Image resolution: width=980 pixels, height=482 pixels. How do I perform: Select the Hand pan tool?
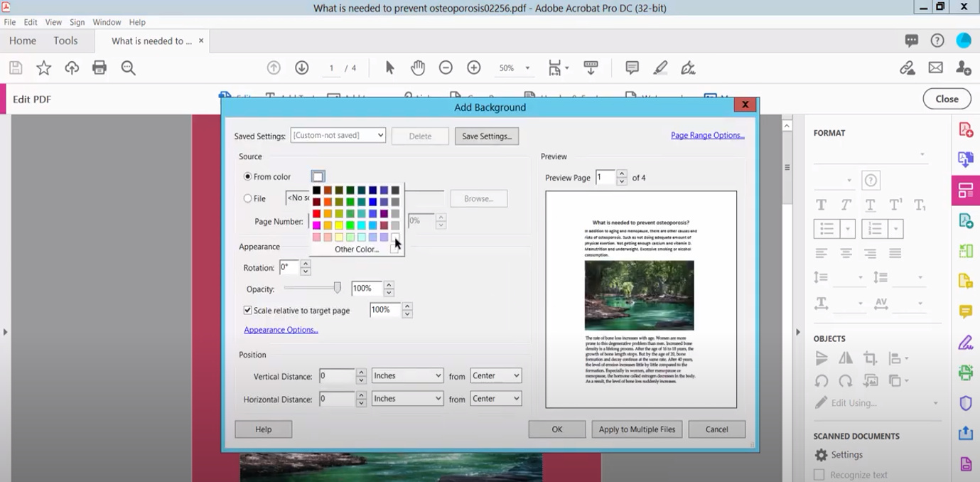pyautogui.click(x=418, y=68)
